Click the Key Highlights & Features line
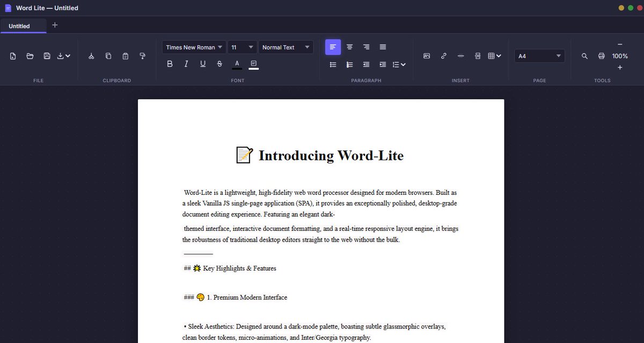This screenshot has width=644, height=343. pos(230,268)
